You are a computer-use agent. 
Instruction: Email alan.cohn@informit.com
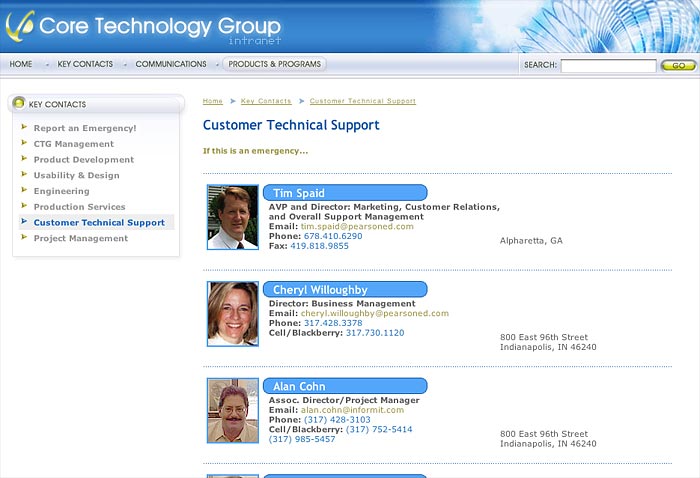point(352,410)
